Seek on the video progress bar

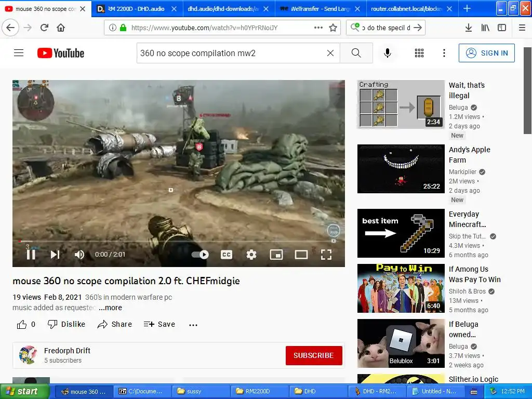tap(179, 241)
